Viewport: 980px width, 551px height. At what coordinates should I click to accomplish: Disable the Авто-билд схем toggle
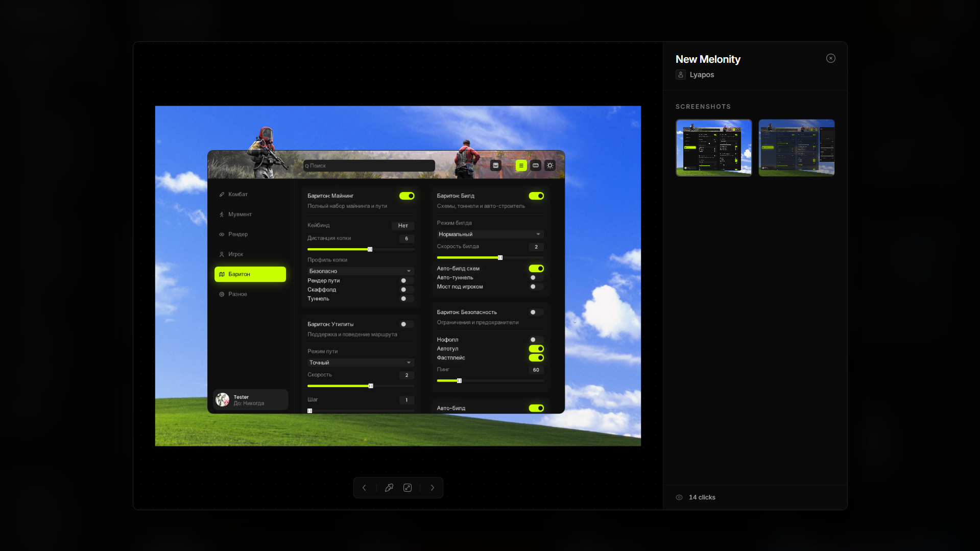[x=536, y=268]
